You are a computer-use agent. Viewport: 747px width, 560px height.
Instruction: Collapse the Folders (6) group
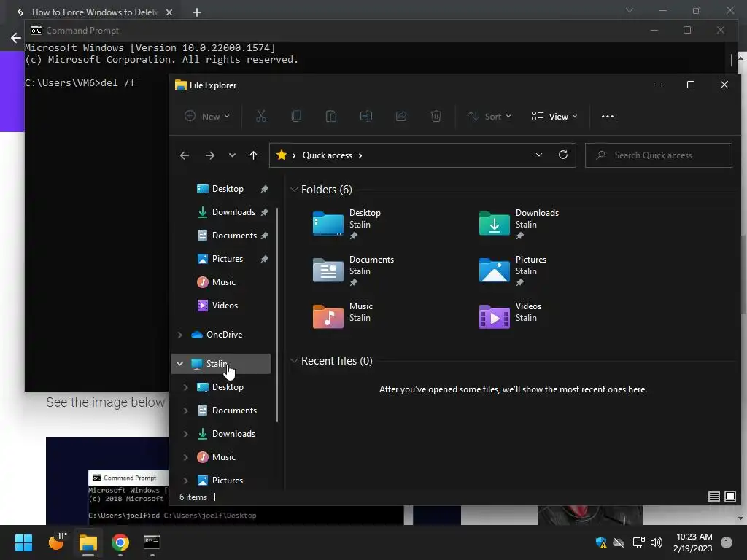[294, 190]
